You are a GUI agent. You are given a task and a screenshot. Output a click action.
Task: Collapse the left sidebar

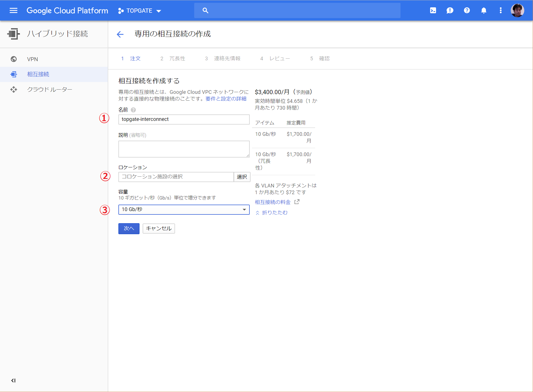pos(13,380)
